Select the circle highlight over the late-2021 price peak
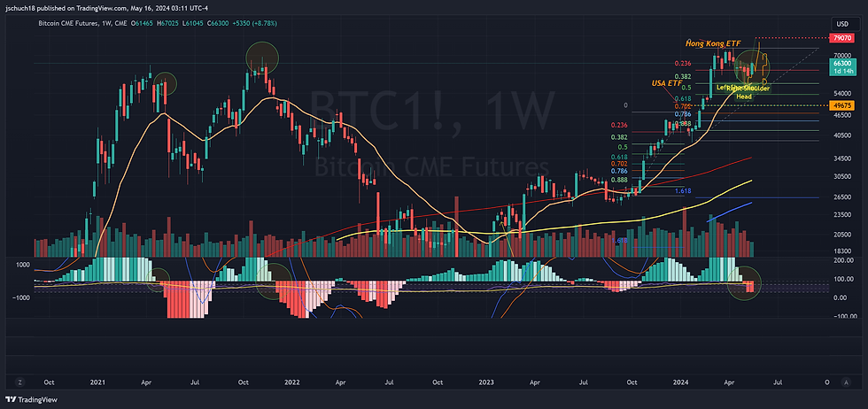The width and height of the screenshot is (868, 409). coord(262,58)
